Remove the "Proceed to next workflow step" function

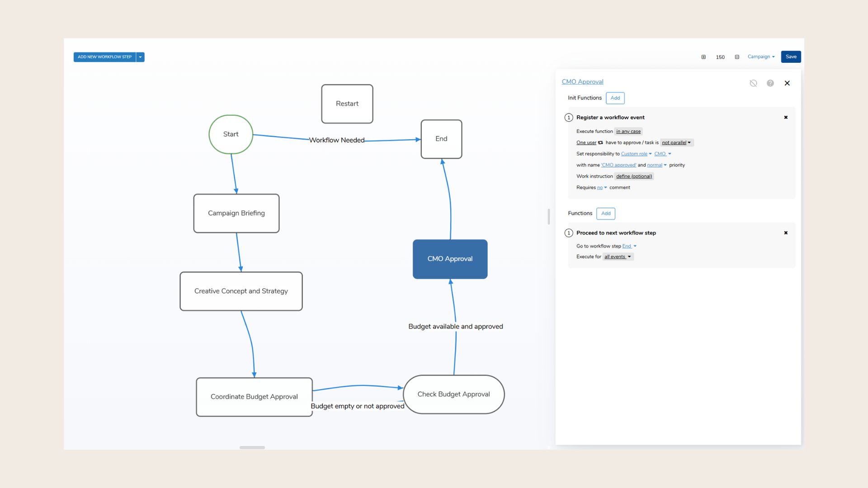click(786, 233)
